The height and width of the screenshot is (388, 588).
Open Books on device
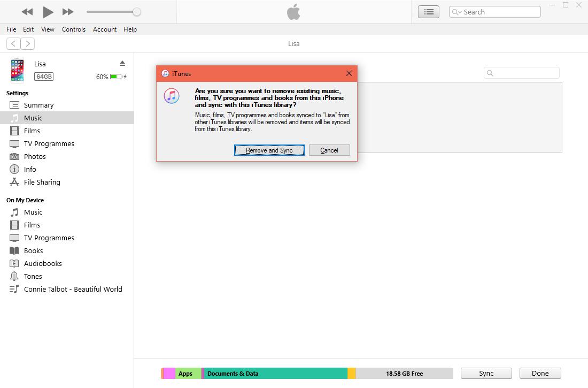[x=67, y=250]
